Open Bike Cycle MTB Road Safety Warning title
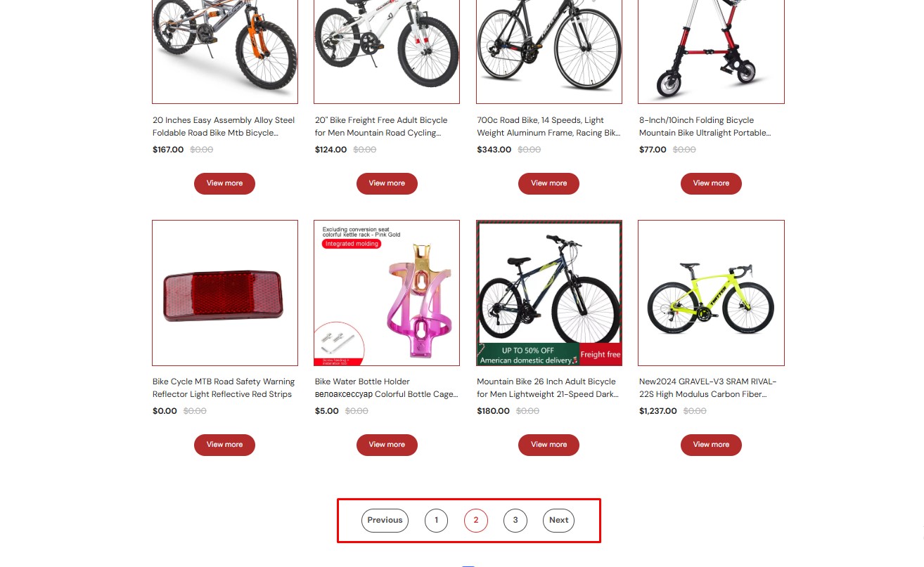The height and width of the screenshot is (567, 924). click(x=224, y=388)
